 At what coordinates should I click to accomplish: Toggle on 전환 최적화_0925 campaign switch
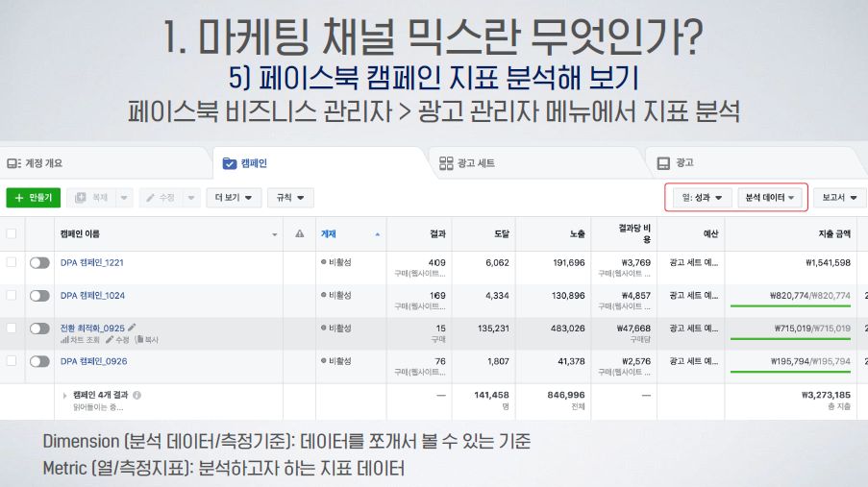(x=39, y=329)
